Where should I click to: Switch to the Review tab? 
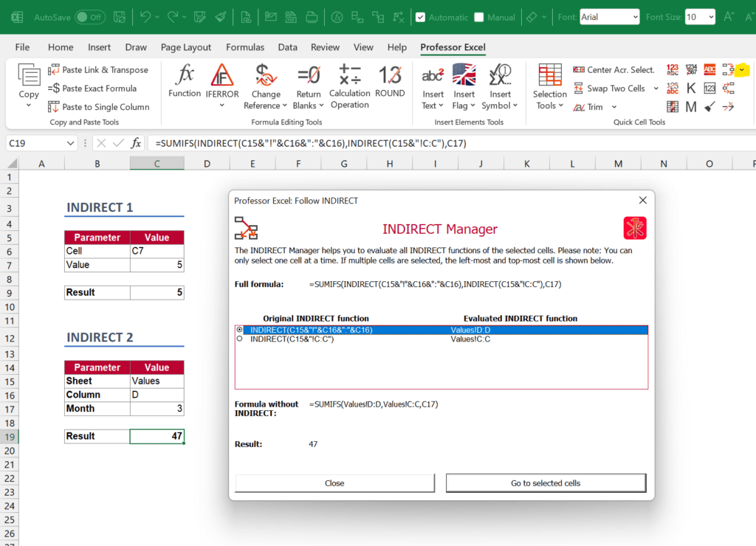[325, 47]
